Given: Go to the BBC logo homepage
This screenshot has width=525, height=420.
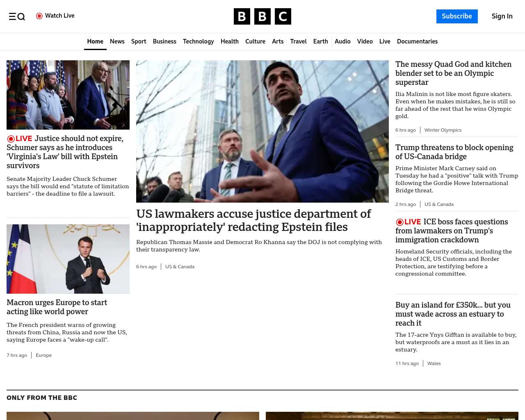Looking at the screenshot, I should pos(262,16).
